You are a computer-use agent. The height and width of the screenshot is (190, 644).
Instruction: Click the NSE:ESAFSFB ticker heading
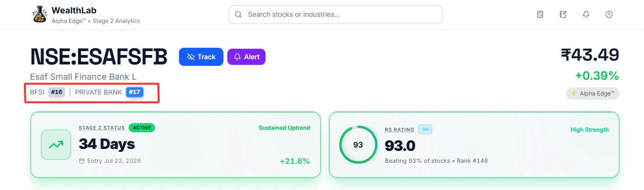pyautogui.click(x=99, y=57)
